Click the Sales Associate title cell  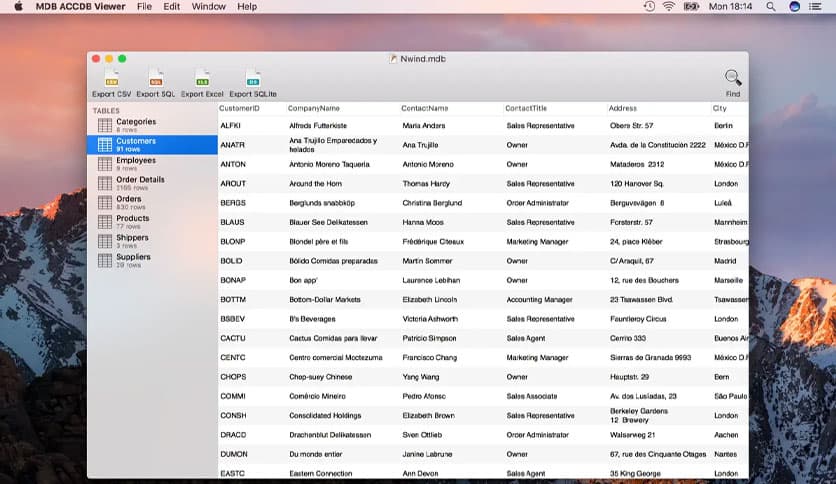[532, 396]
